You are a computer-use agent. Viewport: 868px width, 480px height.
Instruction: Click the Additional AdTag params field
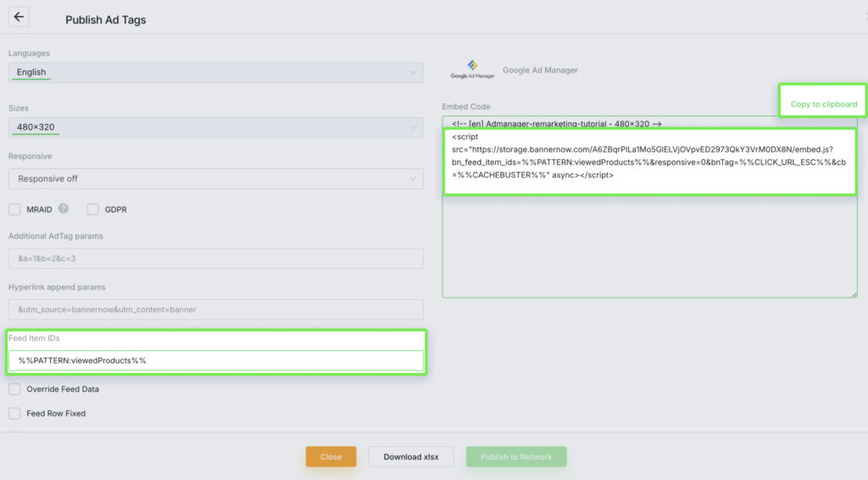tap(216, 259)
